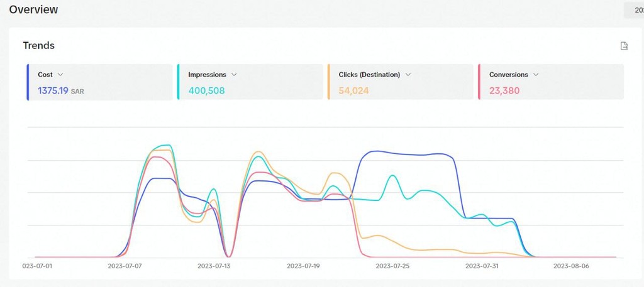The width and height of the screenshot is (644, 287).
Task: Open the Cost metric dropdown arrow
Action: pyautogui.click(x=60, y=75)
